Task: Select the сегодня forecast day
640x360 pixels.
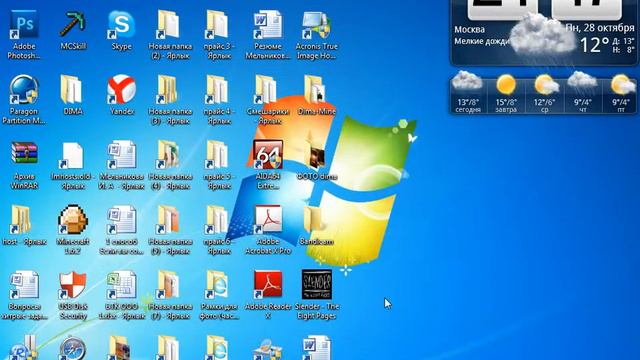Action: [468, 93]
